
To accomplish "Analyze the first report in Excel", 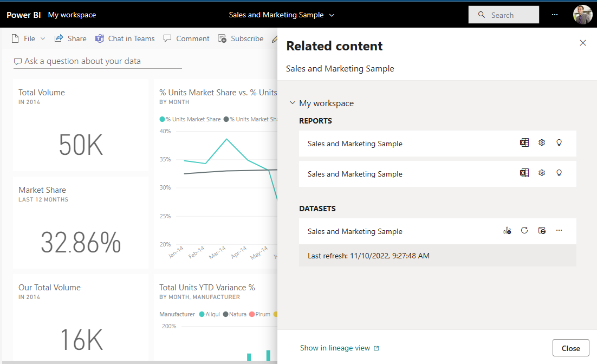I will 524,142.
